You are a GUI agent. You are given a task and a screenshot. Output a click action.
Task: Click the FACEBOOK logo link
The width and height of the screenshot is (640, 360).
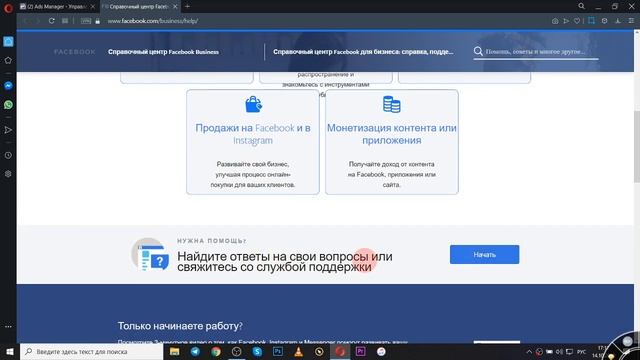click(75, 52)
